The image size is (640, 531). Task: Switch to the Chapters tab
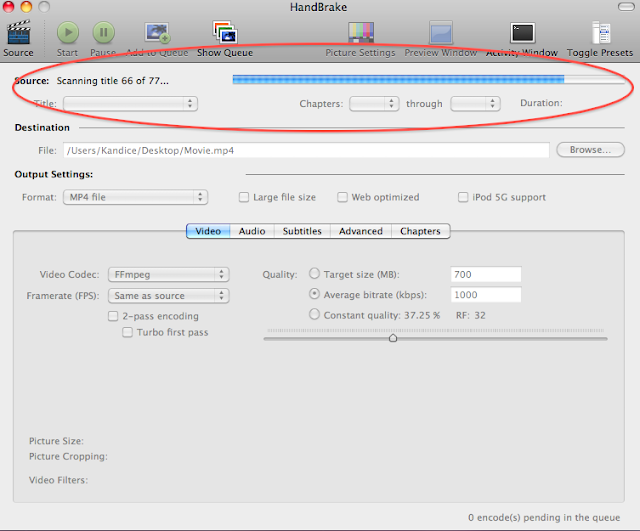(x=420, y=231)
